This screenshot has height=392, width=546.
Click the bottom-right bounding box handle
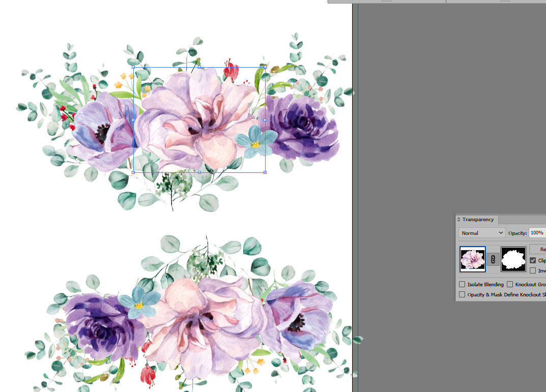point(265,172)
